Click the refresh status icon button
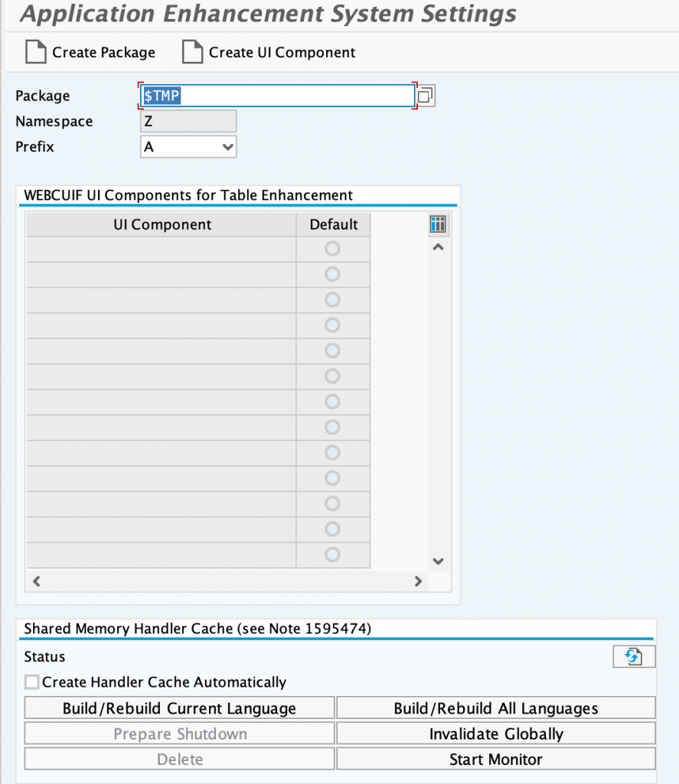 (634, 656)
